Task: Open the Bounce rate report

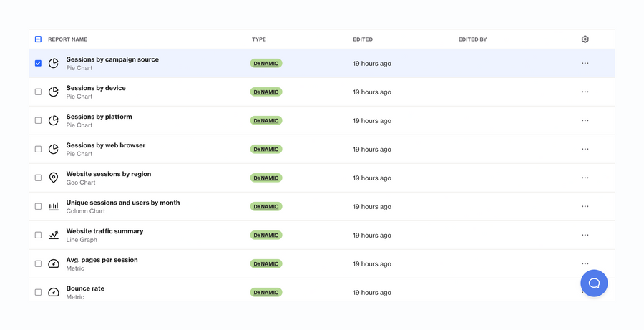Action: tap(85, 288)
